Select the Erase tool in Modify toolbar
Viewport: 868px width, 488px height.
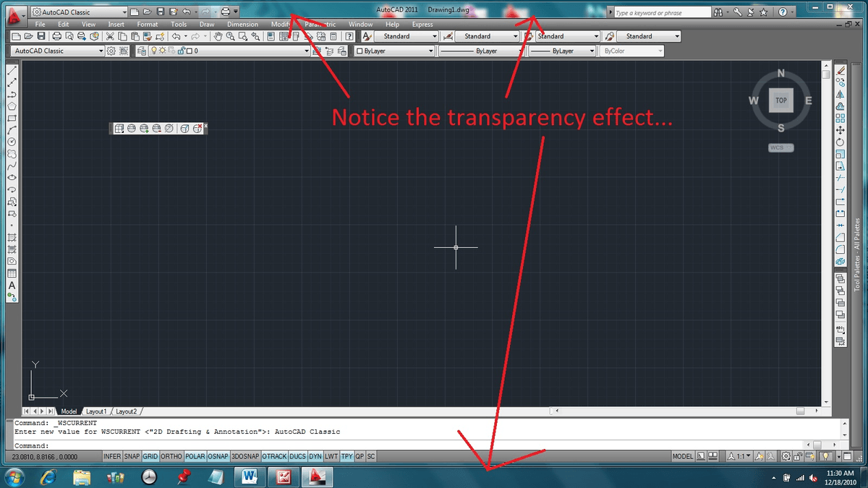coord(841,71)
